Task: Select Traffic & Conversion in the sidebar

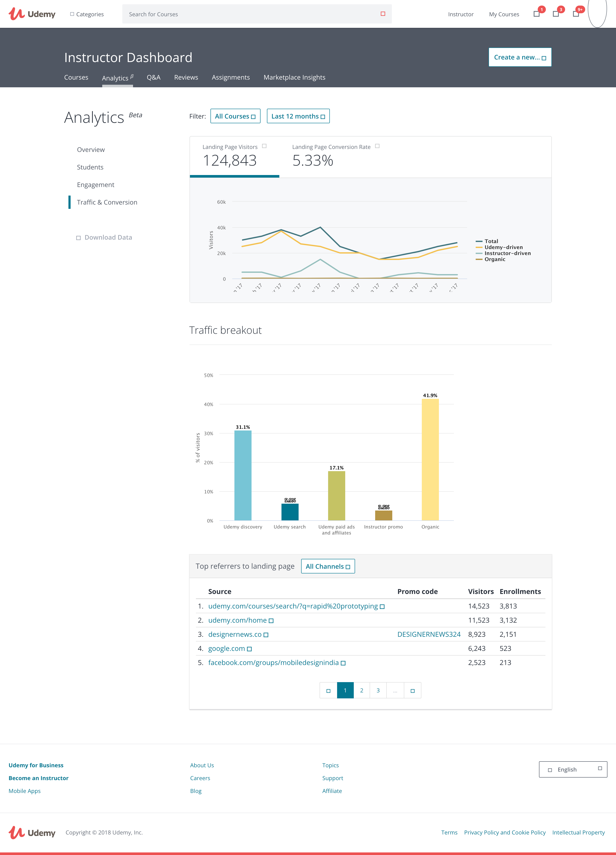Action: point(107,202)
